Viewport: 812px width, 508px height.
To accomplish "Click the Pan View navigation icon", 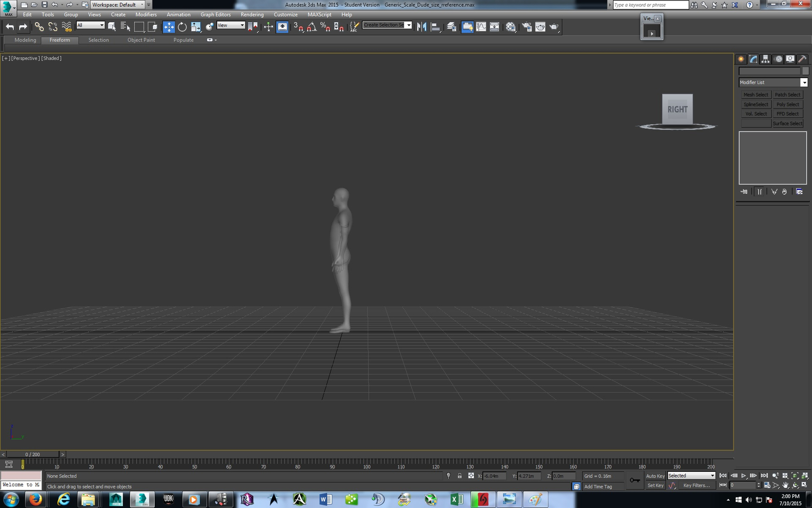I will click(x=785, y=485).
